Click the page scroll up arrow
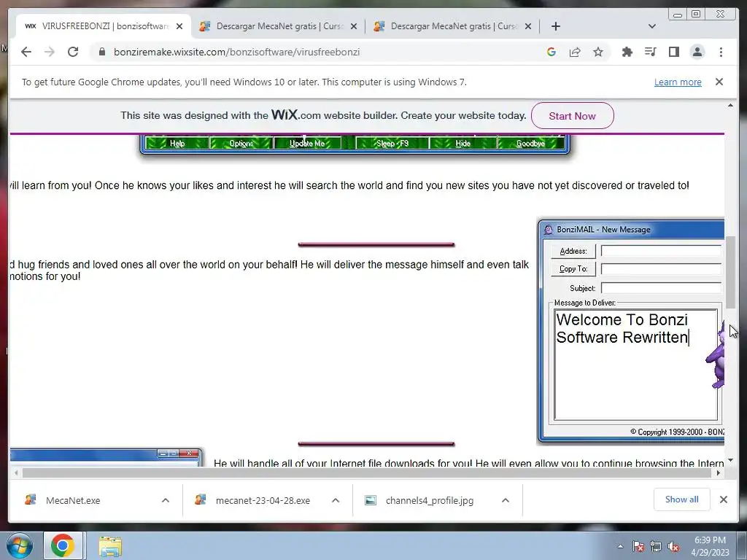Image resolution: width=747 pixels, height=560 pixels. point(730,105)
